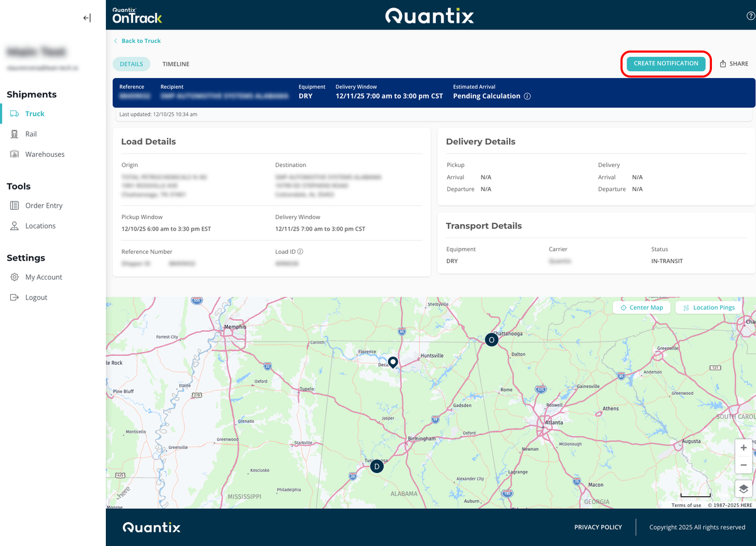Open the help question mark icon
Screen dimensions: 756x546
750,16
